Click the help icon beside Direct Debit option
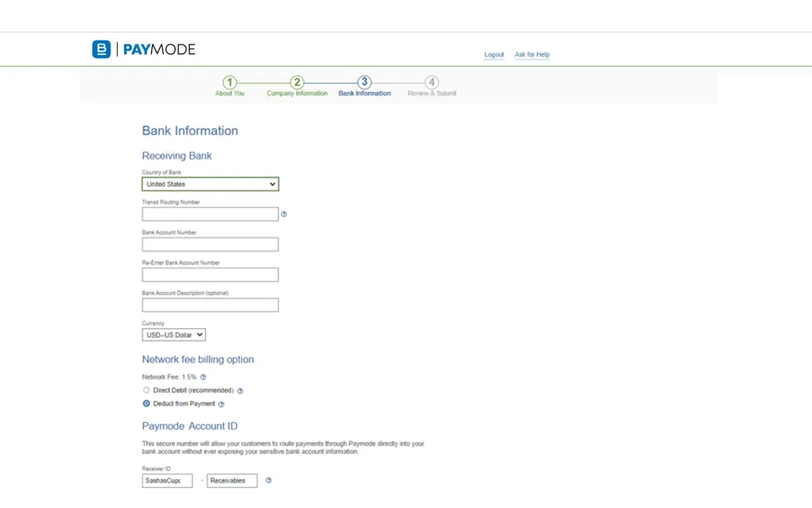Image resolution: width=812 pixels, height=508 pixels. [240, 391]
